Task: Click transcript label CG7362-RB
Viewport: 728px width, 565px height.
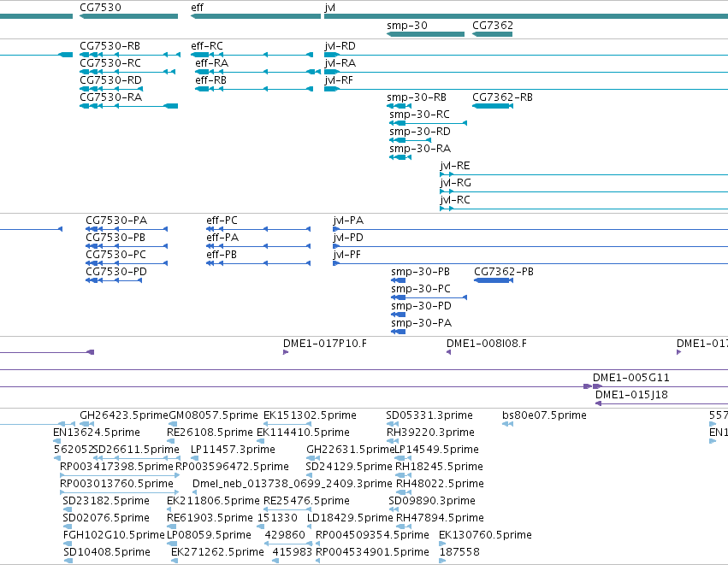Action: [502, 97]
